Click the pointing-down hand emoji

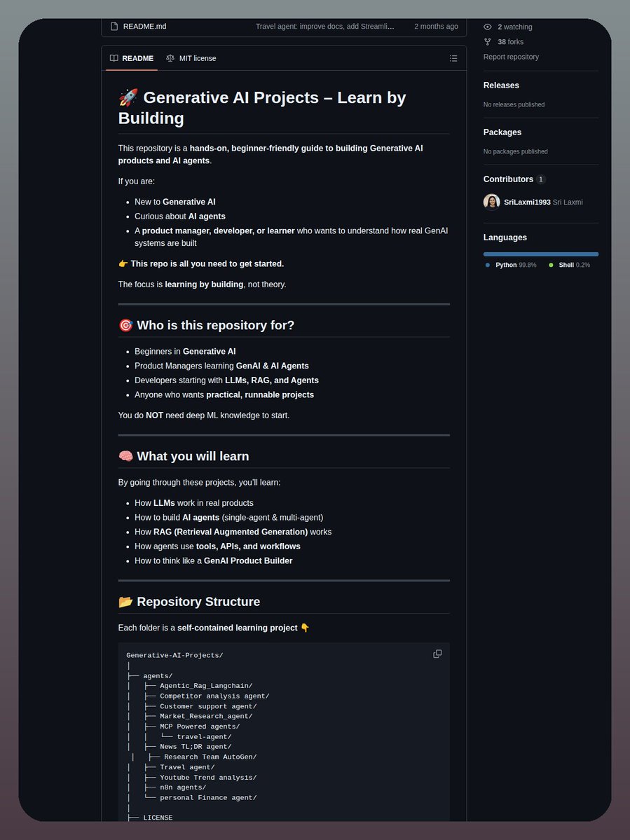(x=305, y=627)
